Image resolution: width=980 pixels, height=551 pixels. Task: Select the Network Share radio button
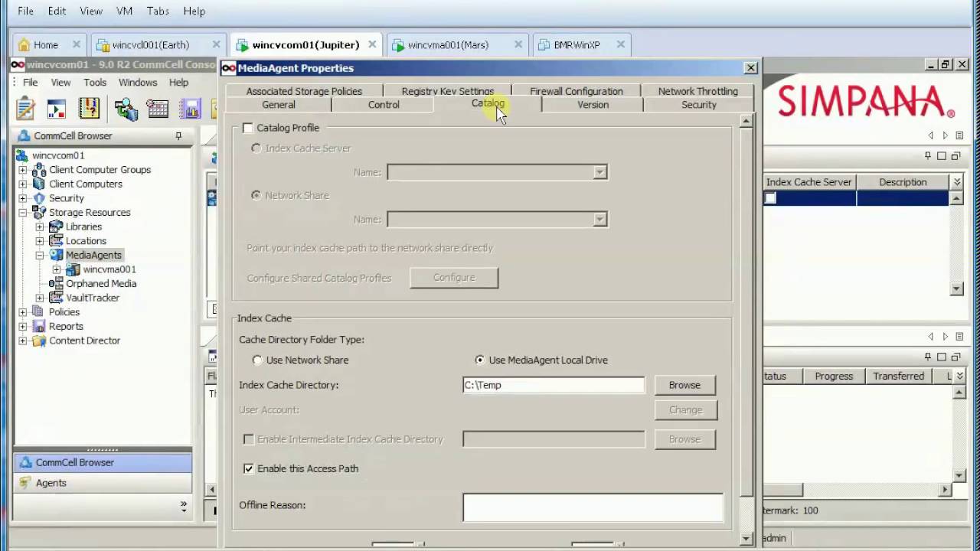(x=256, y=196)
